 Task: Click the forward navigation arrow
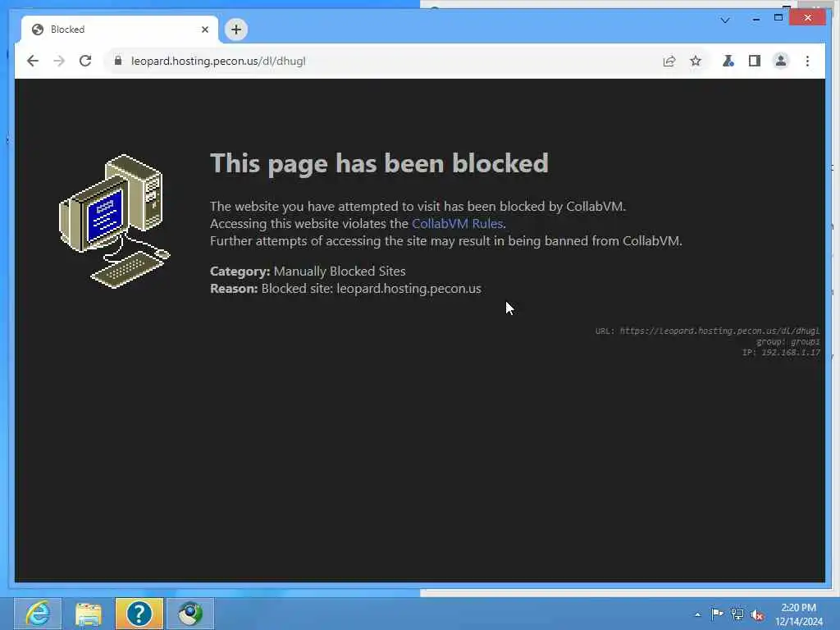point(59,61)
